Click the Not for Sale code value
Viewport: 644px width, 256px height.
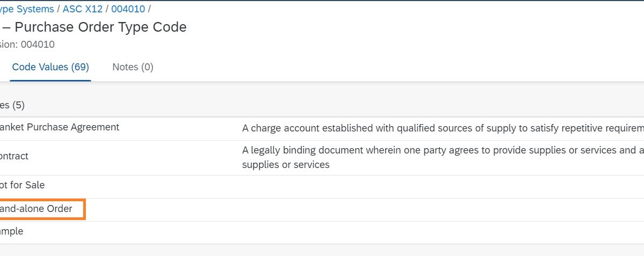(x=23, y=186)
